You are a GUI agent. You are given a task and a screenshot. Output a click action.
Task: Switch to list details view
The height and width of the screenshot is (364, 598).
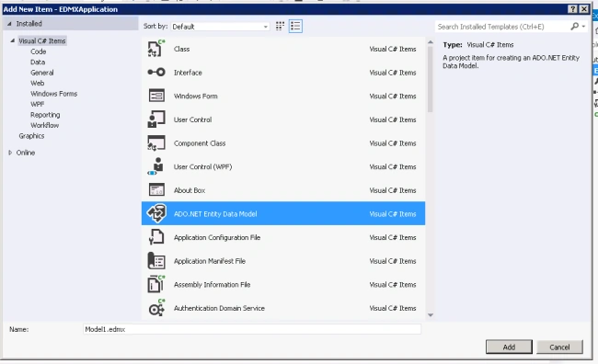tap(295, 26)
